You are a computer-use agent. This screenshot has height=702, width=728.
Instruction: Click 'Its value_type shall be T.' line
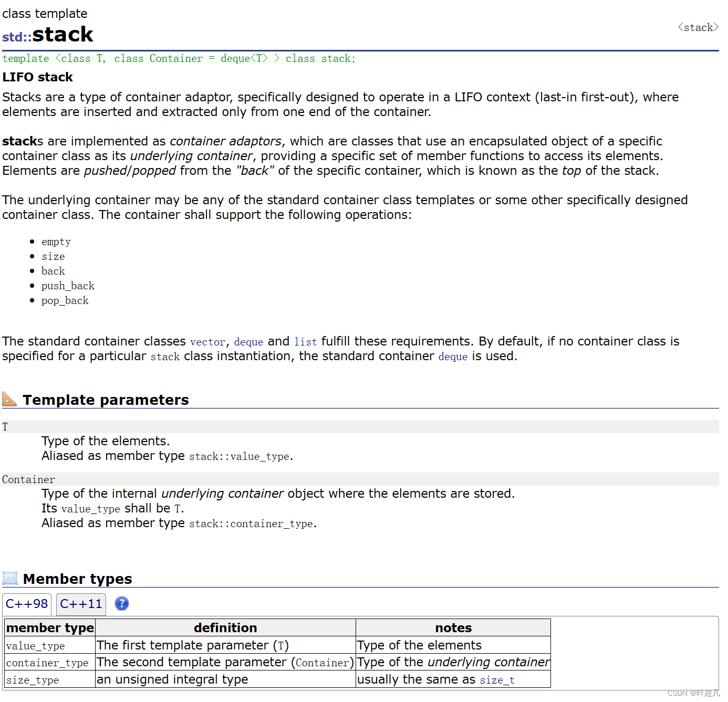click(113, 508)
